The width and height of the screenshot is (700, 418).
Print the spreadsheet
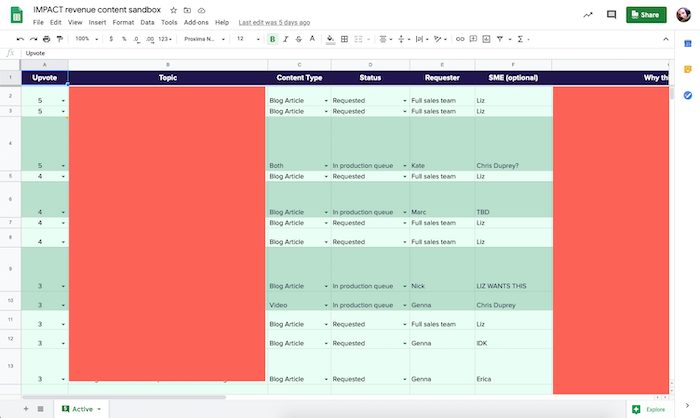(46, 39)
